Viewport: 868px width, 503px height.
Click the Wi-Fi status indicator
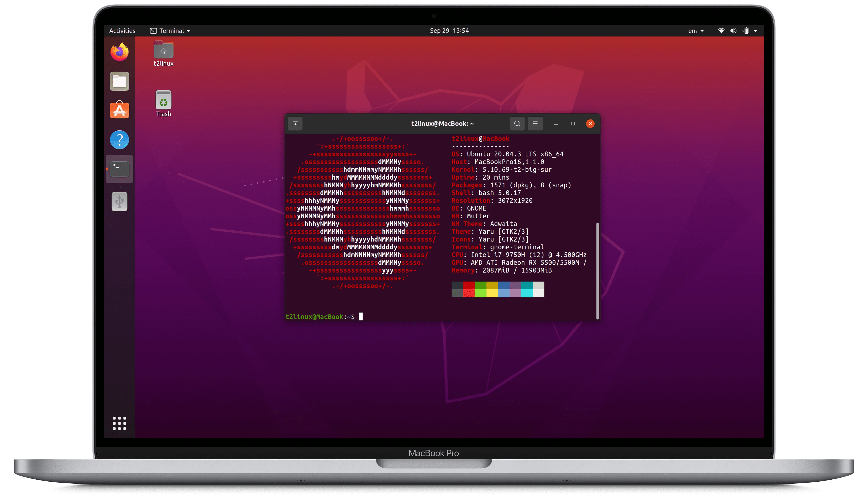click(x=721, y=31)
